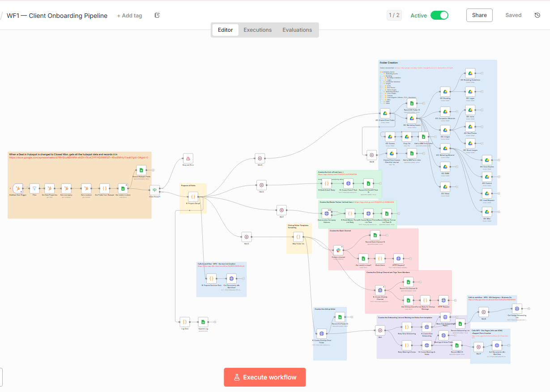Select the Append Log Google Sheets node
The image size is (550, 392).
(203, 322)
